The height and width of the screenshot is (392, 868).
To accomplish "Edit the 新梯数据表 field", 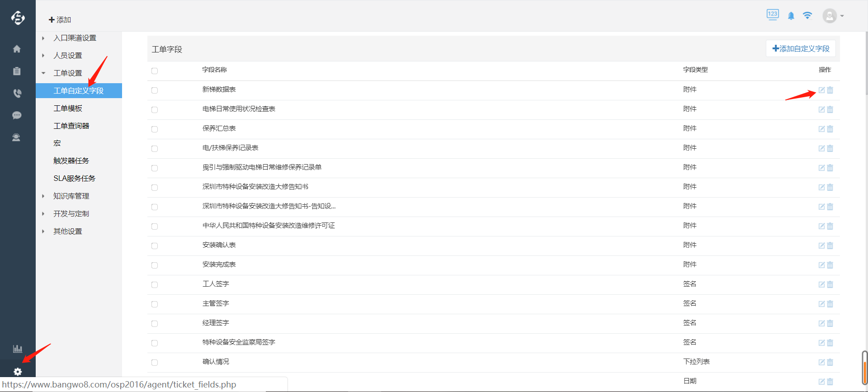I will (821, 90).
